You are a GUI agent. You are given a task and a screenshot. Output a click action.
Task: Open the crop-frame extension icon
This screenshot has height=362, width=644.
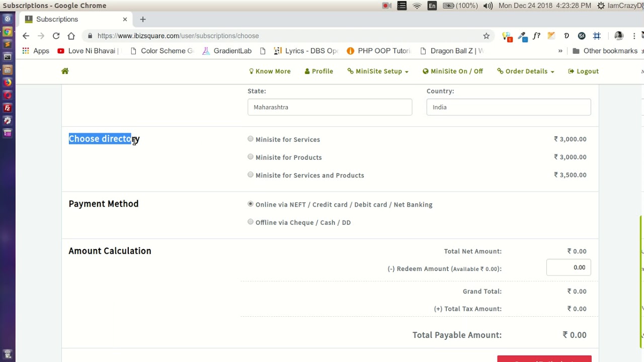[x=597, y=36]
